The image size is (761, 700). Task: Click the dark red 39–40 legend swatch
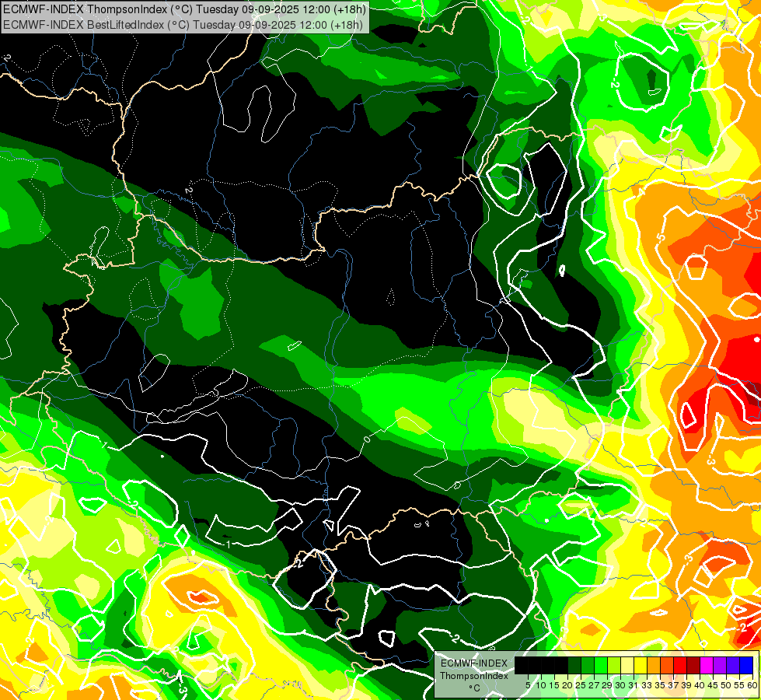tap(693, 665)
